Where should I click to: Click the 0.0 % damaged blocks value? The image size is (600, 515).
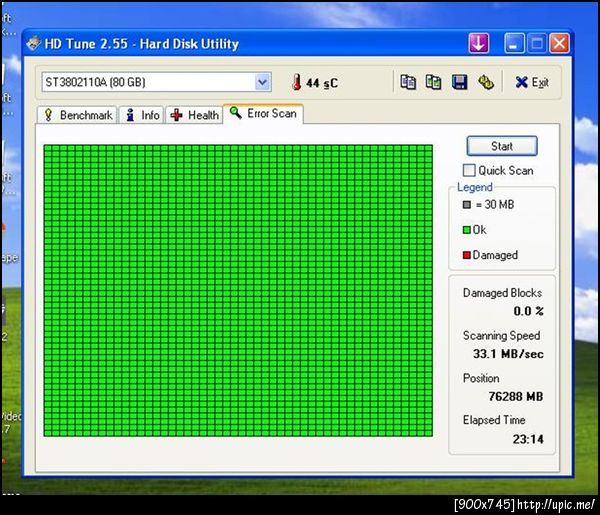[528, 311]
